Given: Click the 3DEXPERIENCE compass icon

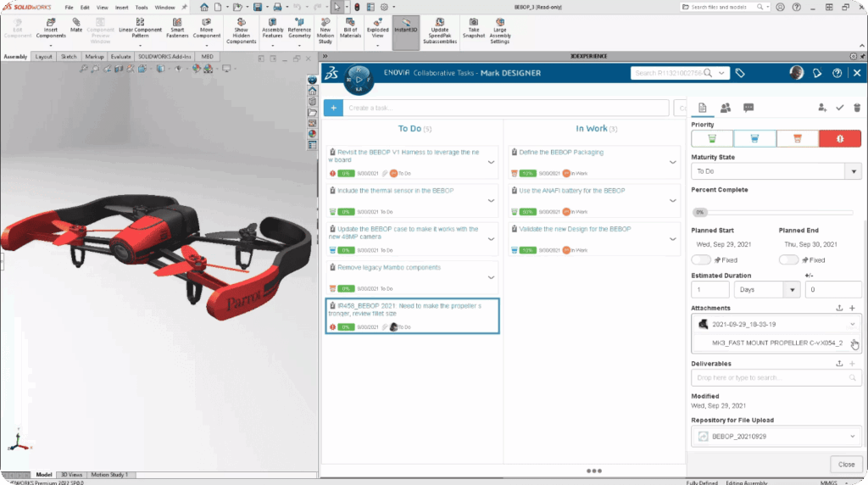Looking at the screenshot, I should [x=358, y=77].
